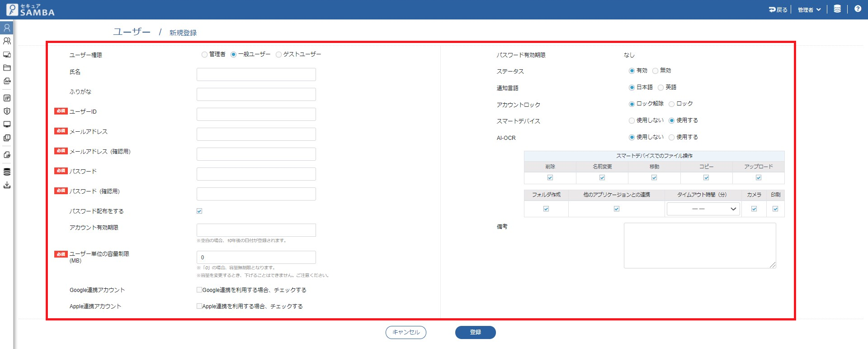Enable the Google連携 checkbox
Screen dimensions: 868x349
(x=199, y=290)
